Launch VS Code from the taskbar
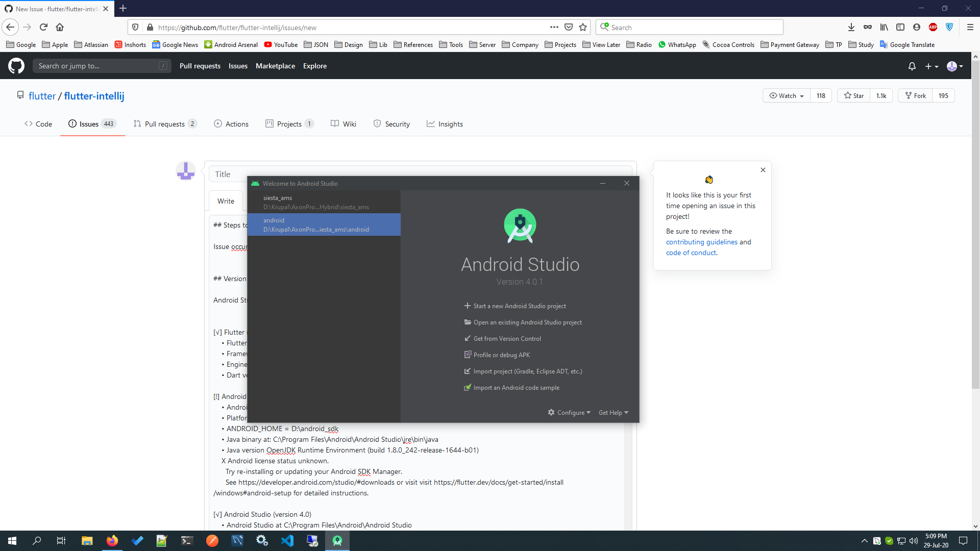Image resolution: width=980 pixels, height=551 pixels. pos(287,540)
